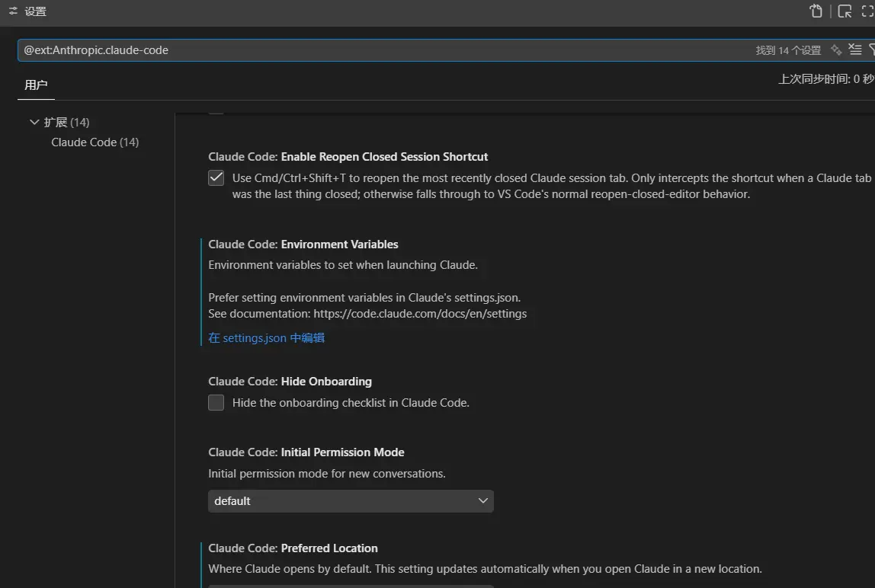This screenshot has height=588, width=875.
Task: Click the Enable Reopen Closed Session Shortcut title
Action: tap(384, 157)
